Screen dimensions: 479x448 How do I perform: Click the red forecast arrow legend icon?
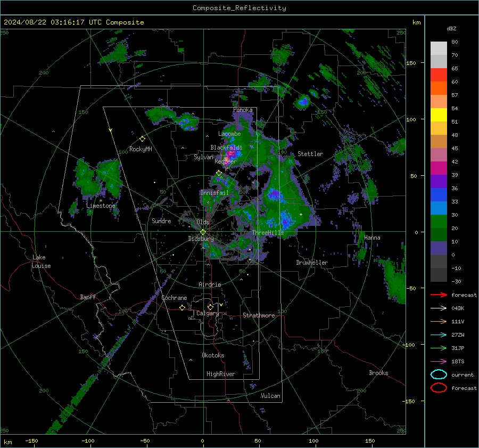pos(439,295)
